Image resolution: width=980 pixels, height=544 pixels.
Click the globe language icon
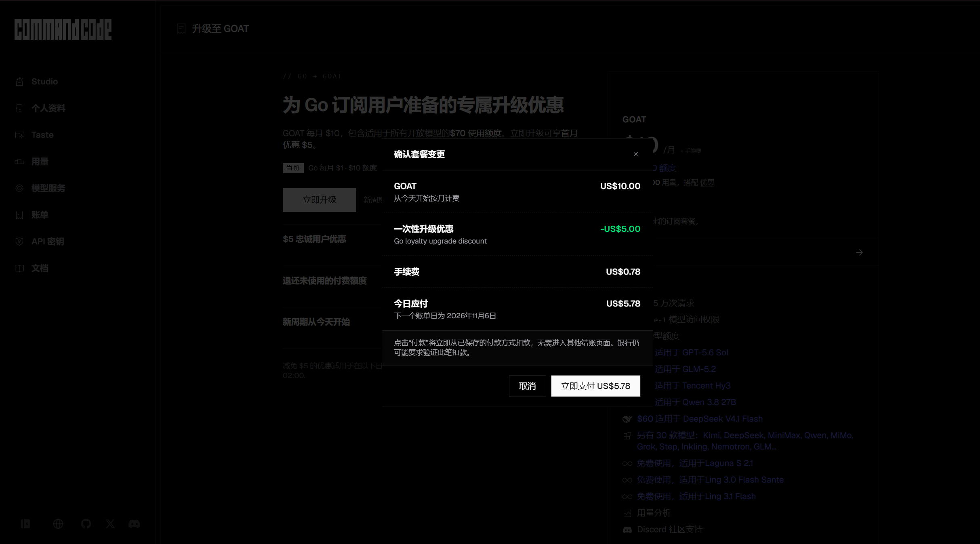[58, 524]
